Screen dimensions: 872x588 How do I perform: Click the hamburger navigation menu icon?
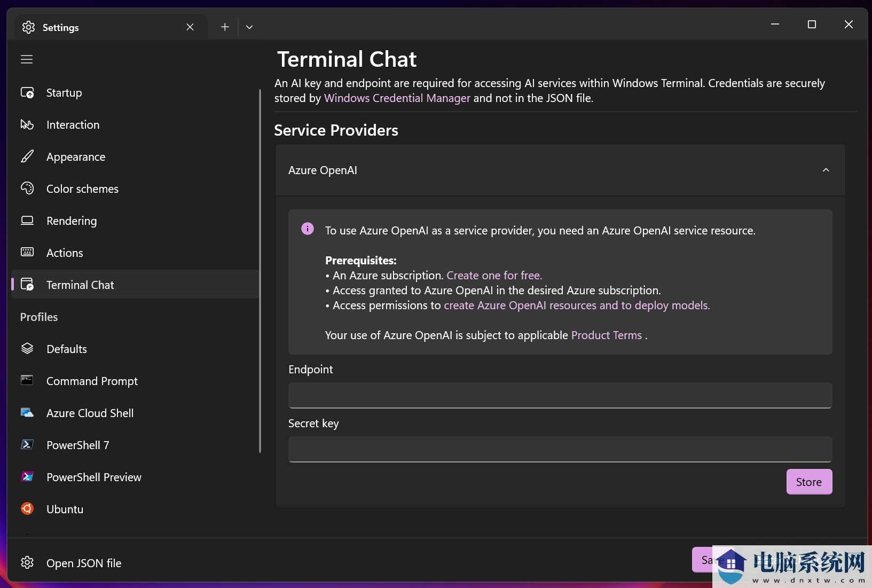(x=27, y=59)
